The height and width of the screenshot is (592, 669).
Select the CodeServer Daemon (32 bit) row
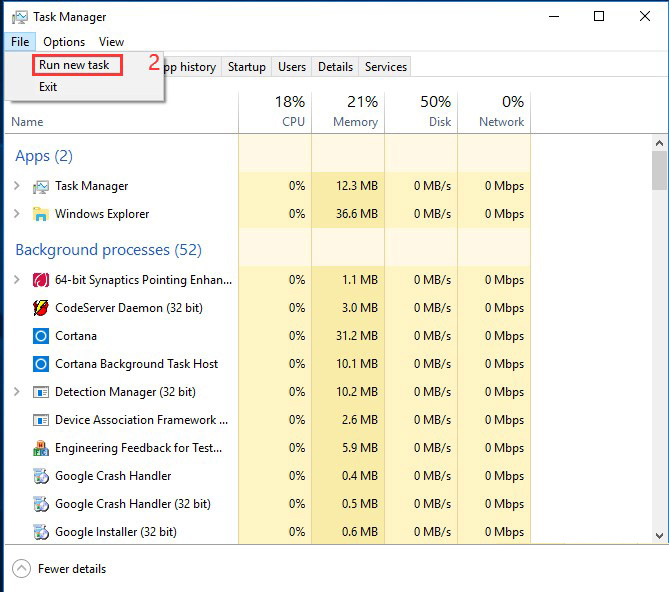268,308
